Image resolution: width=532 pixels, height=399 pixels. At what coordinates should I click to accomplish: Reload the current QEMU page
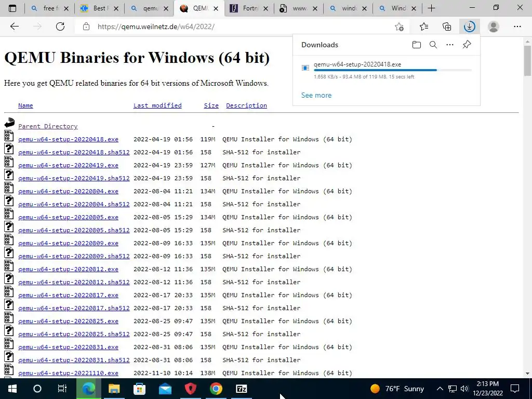coord(60,26)
